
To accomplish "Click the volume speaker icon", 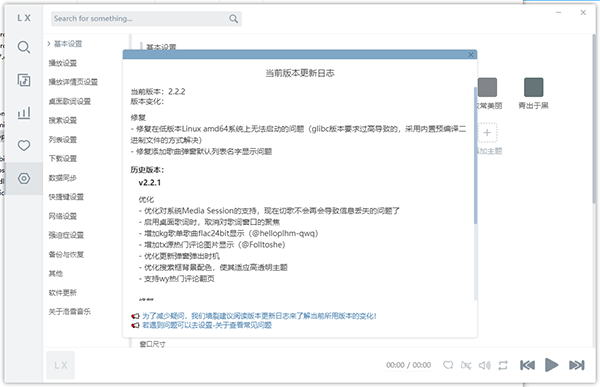I will point(484,365).
